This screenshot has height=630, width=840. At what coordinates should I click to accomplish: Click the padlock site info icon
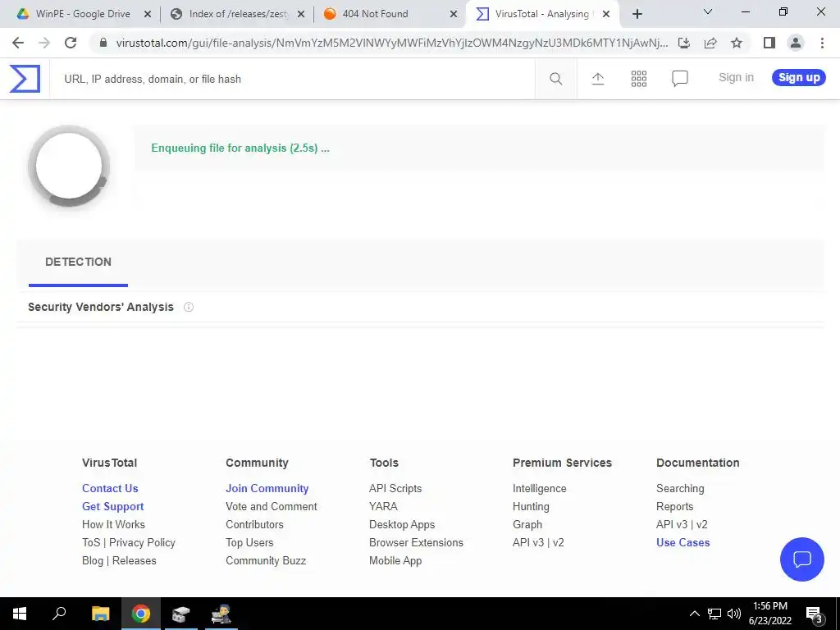[103, 43]
